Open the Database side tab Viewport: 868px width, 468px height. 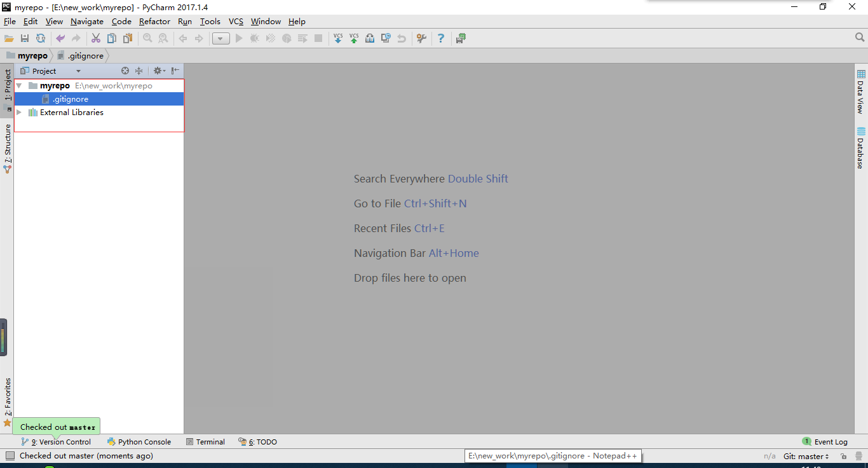(x=861, y=148)
